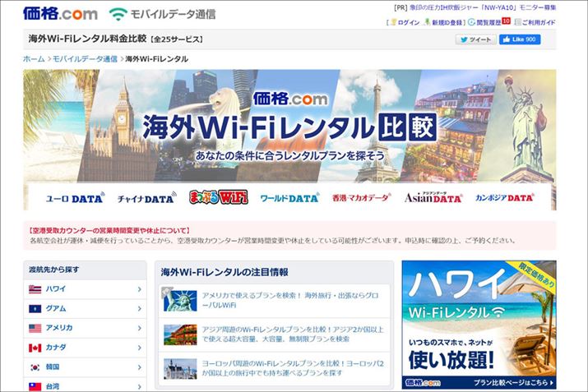Click the Asian building article thumbnail
Image resolution: width=588 pixels, height=392 pixels.
(180, 334)
